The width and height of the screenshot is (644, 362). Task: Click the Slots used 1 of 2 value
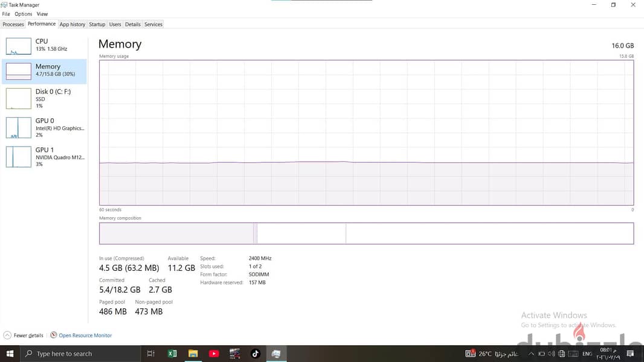point(255,267)
